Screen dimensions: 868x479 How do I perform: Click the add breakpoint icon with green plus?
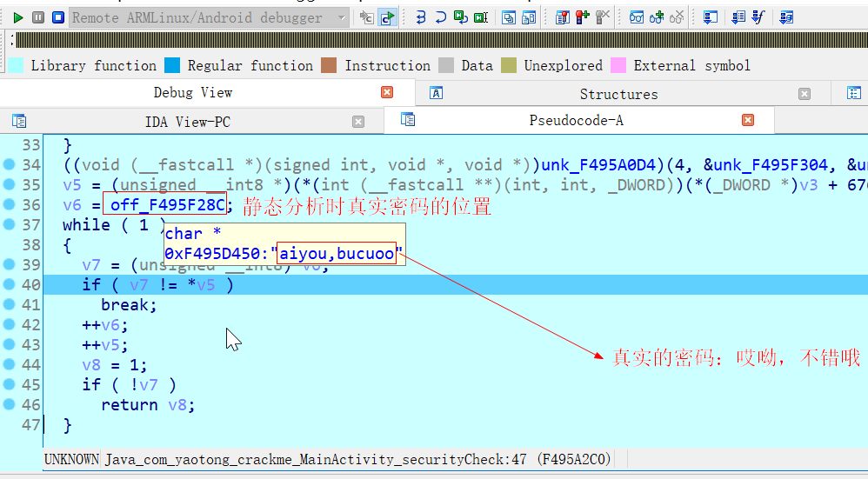point(583,17)
